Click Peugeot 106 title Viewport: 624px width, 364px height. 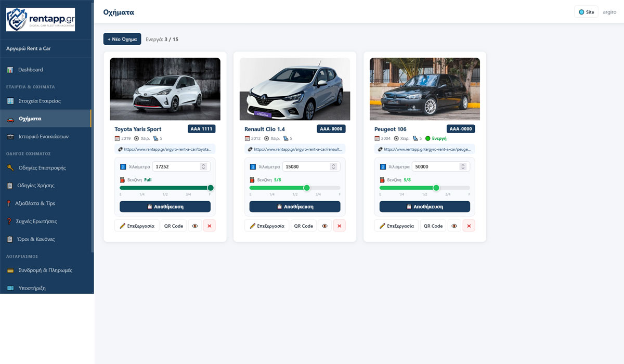pos(391,129)
